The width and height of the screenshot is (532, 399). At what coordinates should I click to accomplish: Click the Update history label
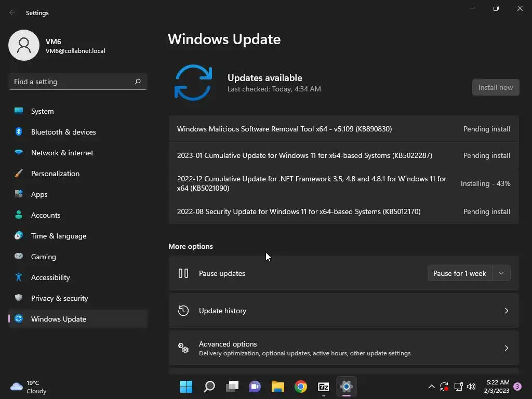pyautogui.click(x=222, y=311)
